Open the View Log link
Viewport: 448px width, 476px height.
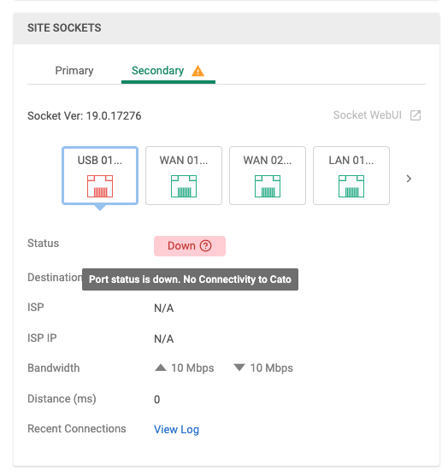tap(176, 429)
